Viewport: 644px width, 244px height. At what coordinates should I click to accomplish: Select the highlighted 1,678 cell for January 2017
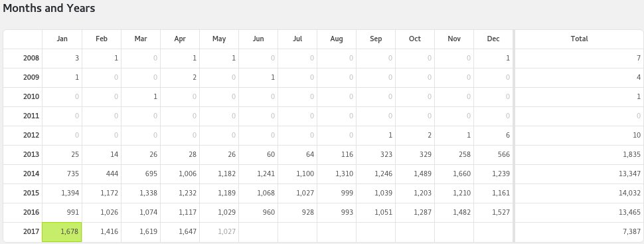coord(62,231)
